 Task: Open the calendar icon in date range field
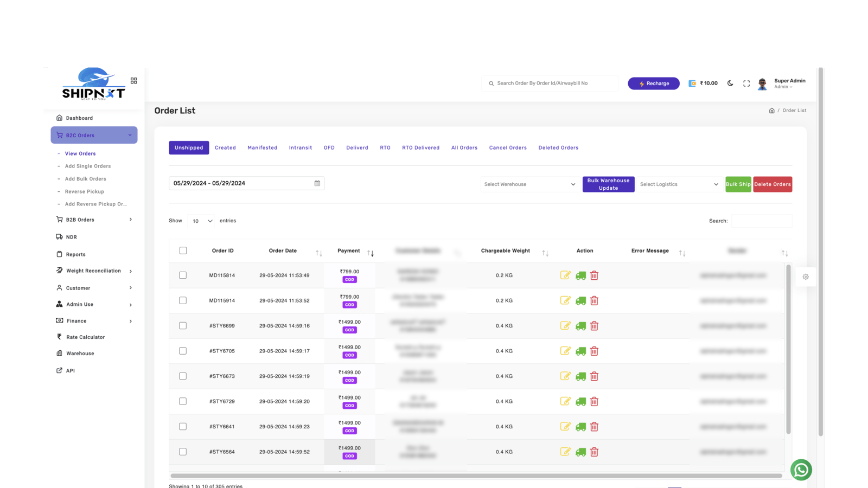click(317, 183)
